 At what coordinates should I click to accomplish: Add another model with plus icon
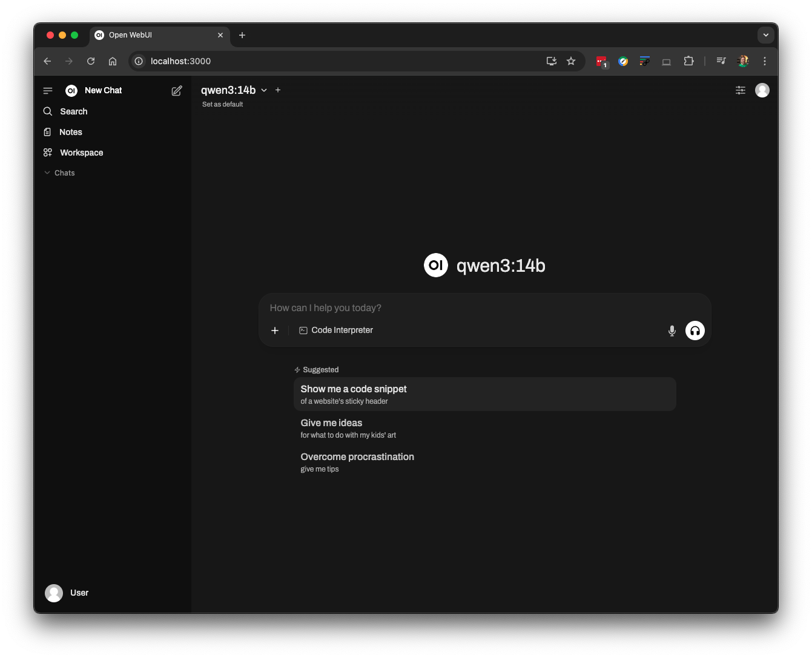pos(278,90)
